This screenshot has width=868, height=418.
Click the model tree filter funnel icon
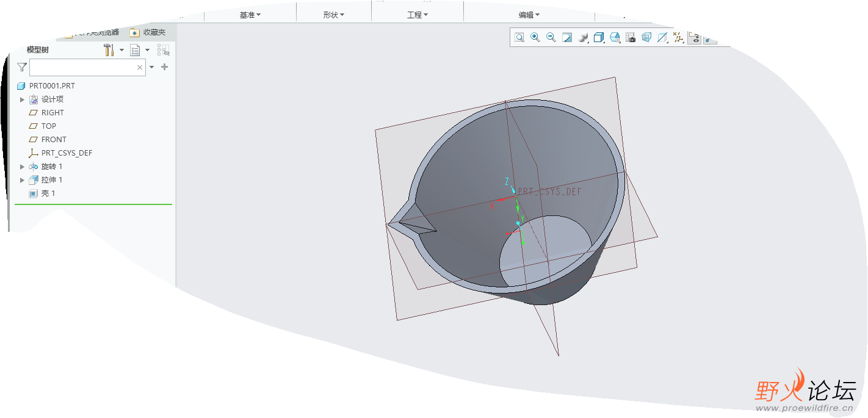click(x=22, y=67)
